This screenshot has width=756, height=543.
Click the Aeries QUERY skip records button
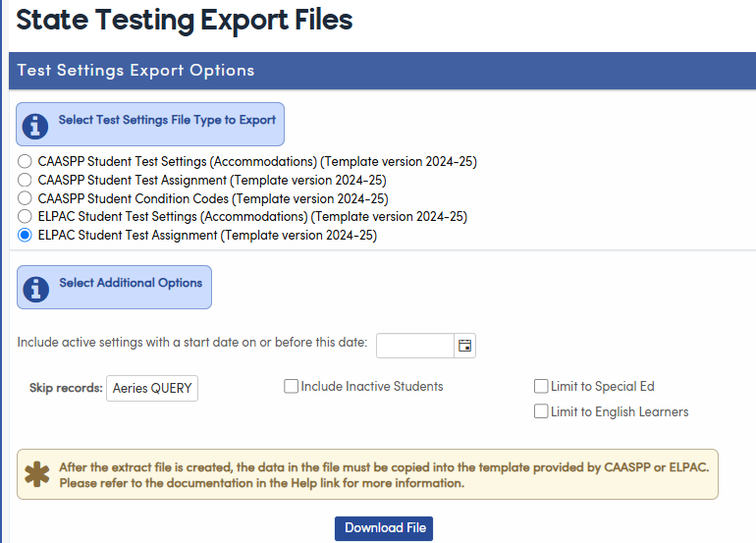pyautogui.click(x=152, y=388)
